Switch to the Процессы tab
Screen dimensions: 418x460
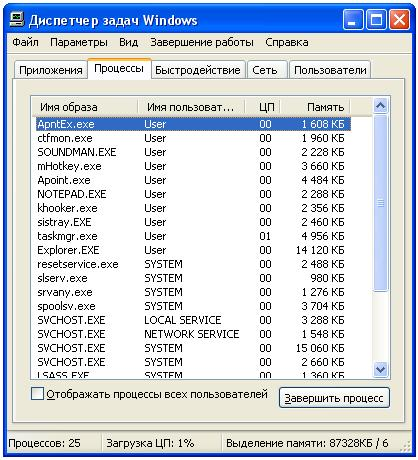pos(119,68)
